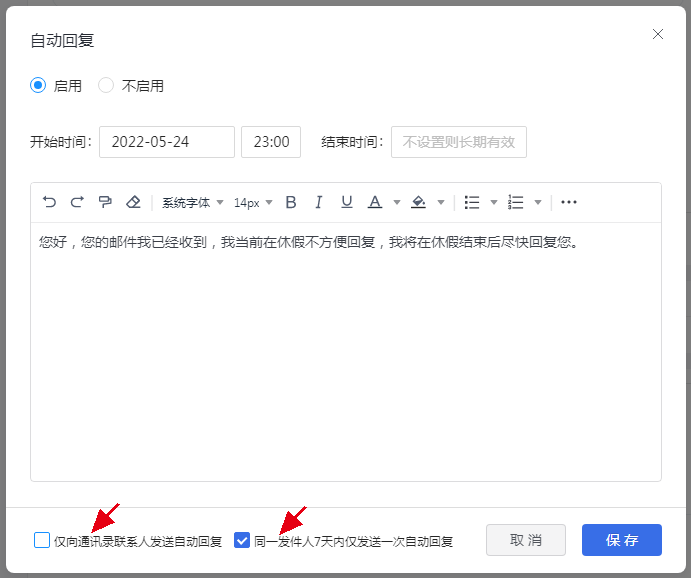Toggle italic formatting
Viewport: 691px width, 578px height.
pyautogui.click(x=319, y=202)
